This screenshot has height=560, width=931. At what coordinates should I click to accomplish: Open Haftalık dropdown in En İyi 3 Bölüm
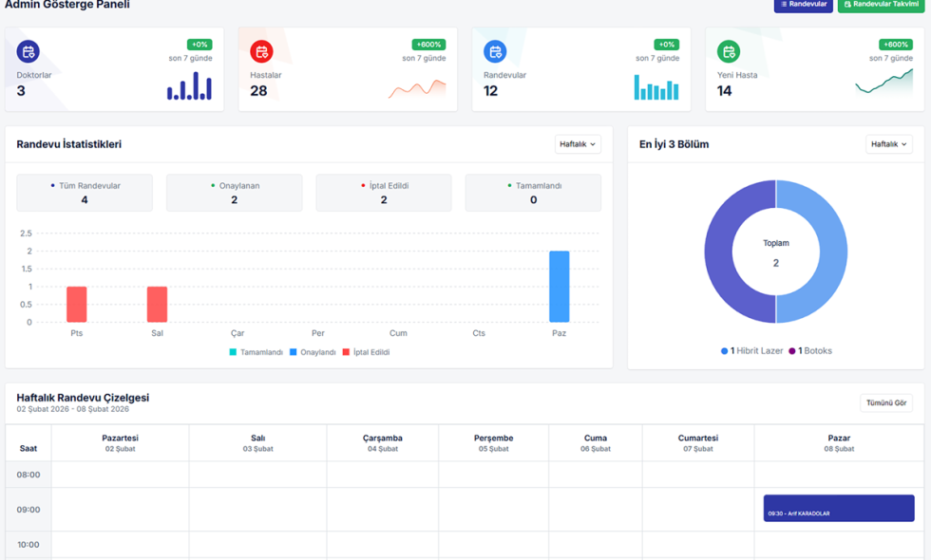(x=888, y=144)
